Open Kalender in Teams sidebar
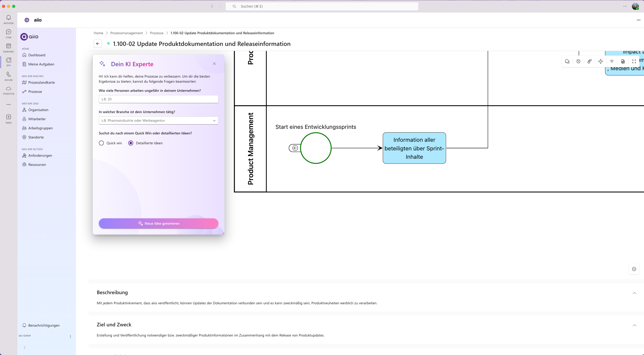 [9, 48]
